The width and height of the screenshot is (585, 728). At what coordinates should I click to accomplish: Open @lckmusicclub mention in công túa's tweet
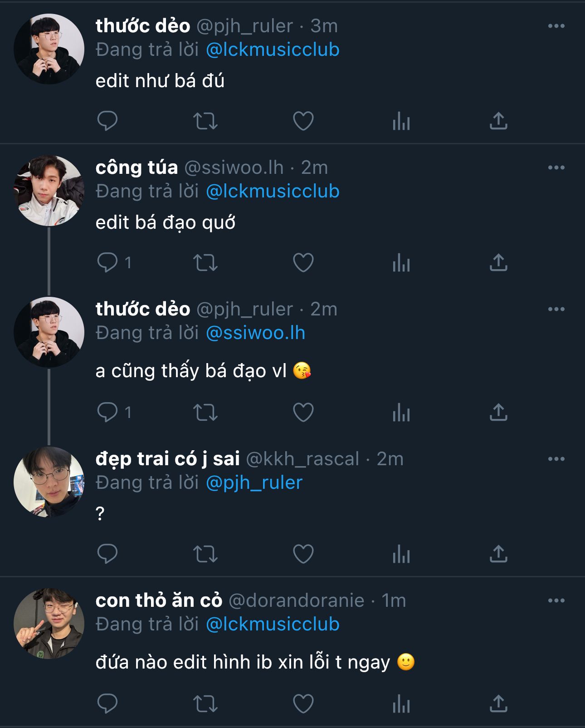click(273, 191)
